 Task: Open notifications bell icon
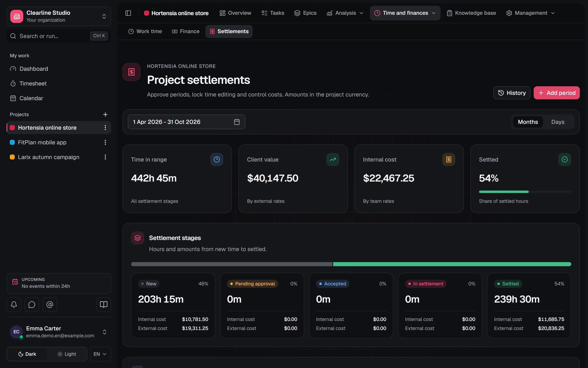pos(14,304)
